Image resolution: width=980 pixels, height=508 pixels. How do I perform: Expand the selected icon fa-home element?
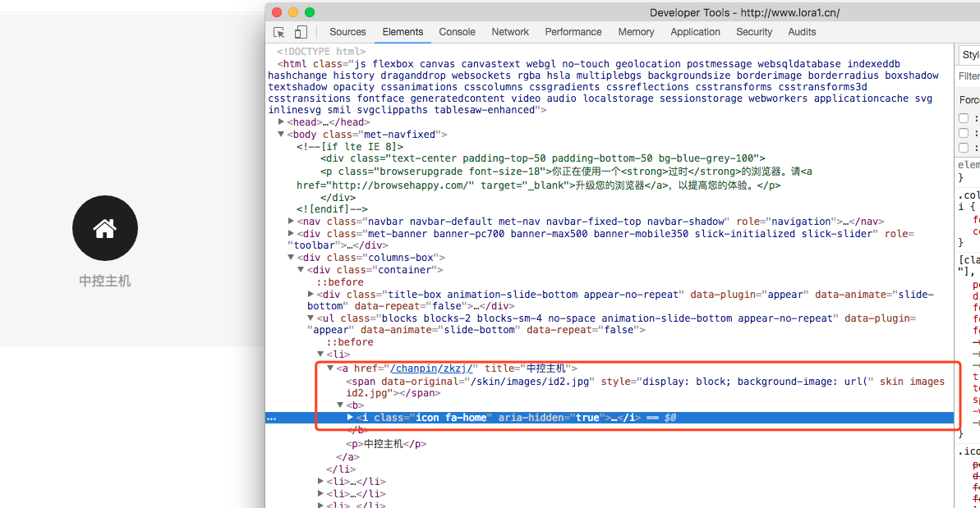coord(351,417)
